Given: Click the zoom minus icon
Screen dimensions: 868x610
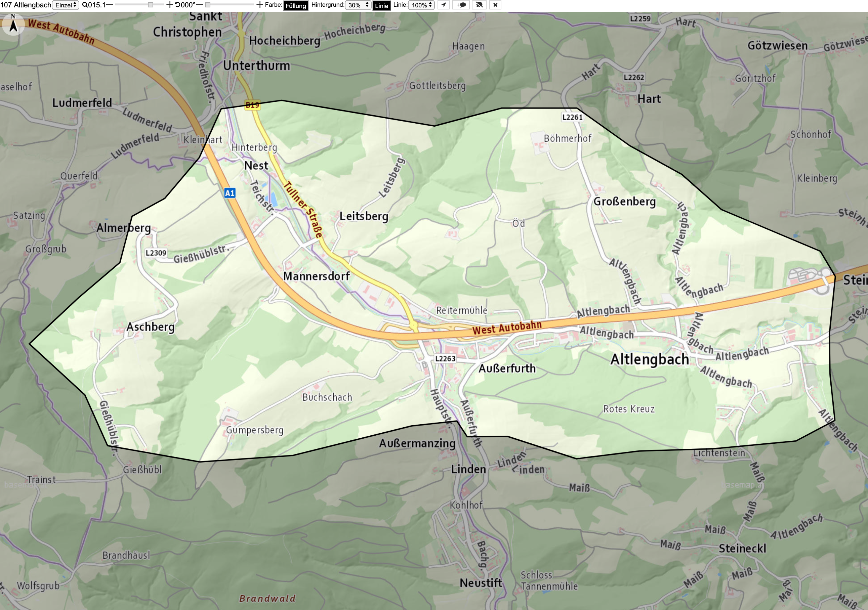Looking at the screenshot, I should 110,5.
